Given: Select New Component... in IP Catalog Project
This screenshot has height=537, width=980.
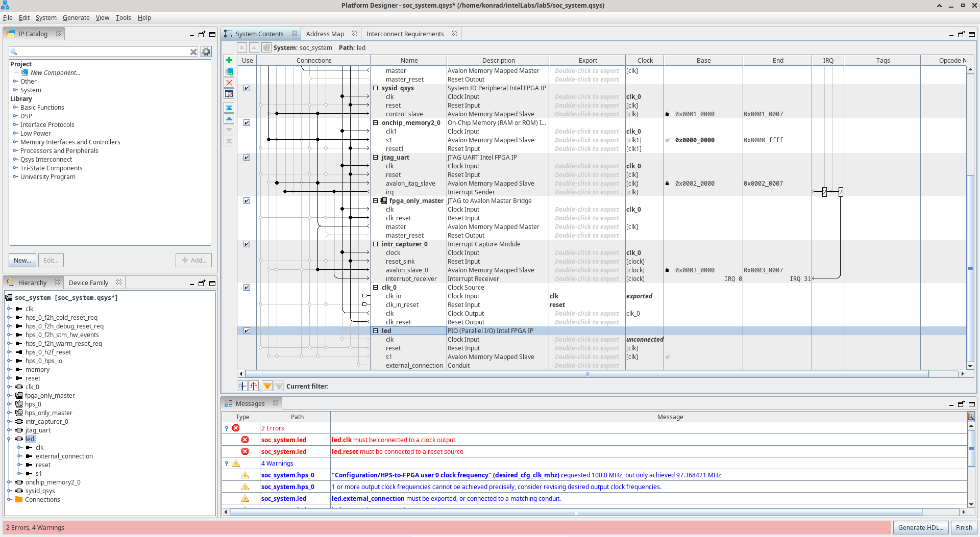Looking at the screenshot, I should [55, 73].
